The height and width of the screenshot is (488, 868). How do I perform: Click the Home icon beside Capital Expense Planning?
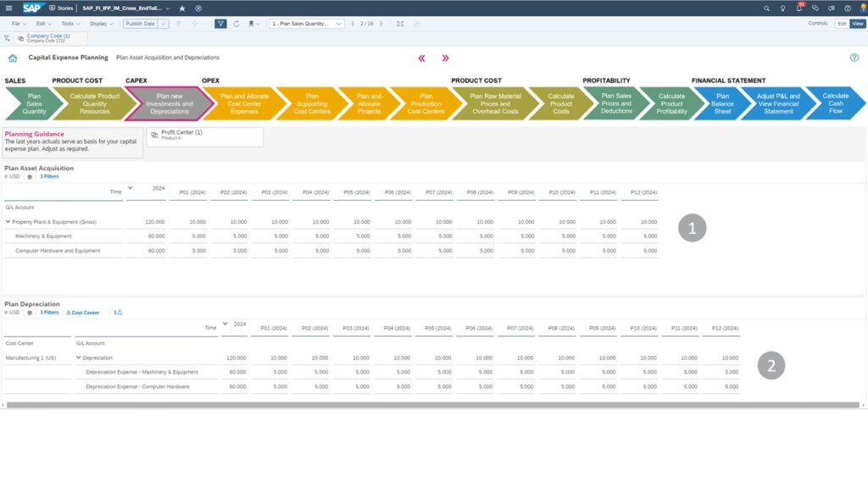tap(13, 58)
